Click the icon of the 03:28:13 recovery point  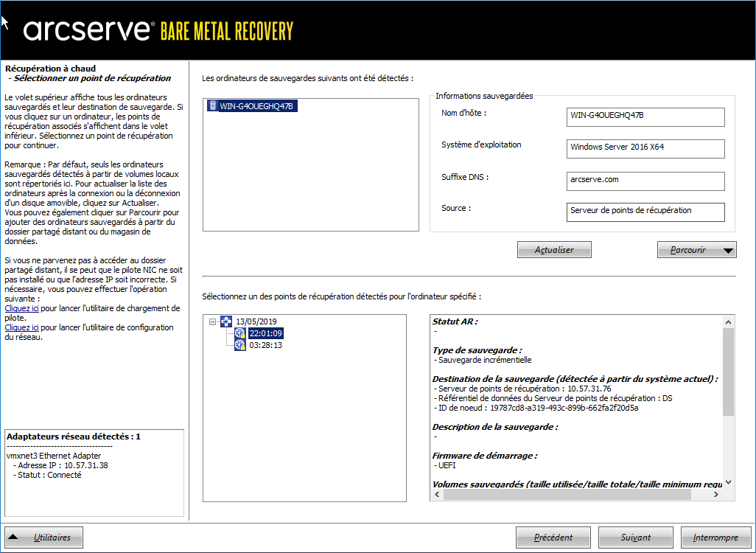coord(240,346)
